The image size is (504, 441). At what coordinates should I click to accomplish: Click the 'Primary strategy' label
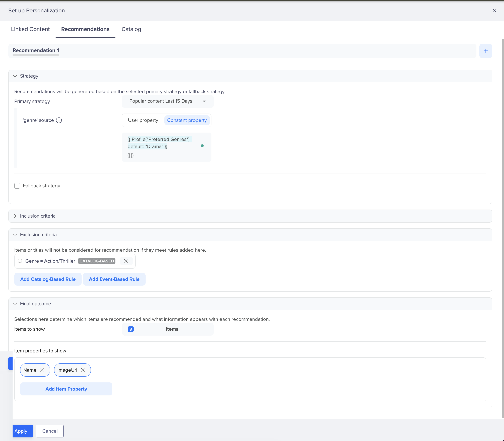pos(32,101)
